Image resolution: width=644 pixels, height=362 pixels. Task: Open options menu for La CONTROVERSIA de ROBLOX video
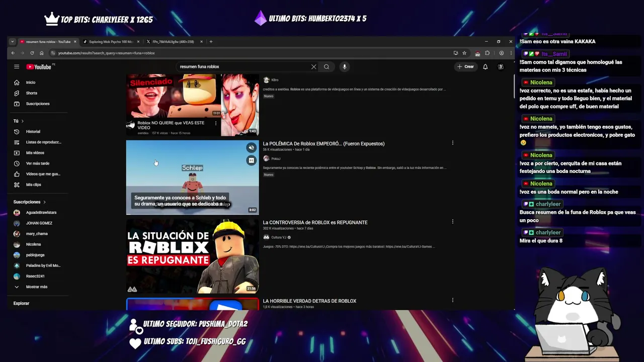(452, 221)
